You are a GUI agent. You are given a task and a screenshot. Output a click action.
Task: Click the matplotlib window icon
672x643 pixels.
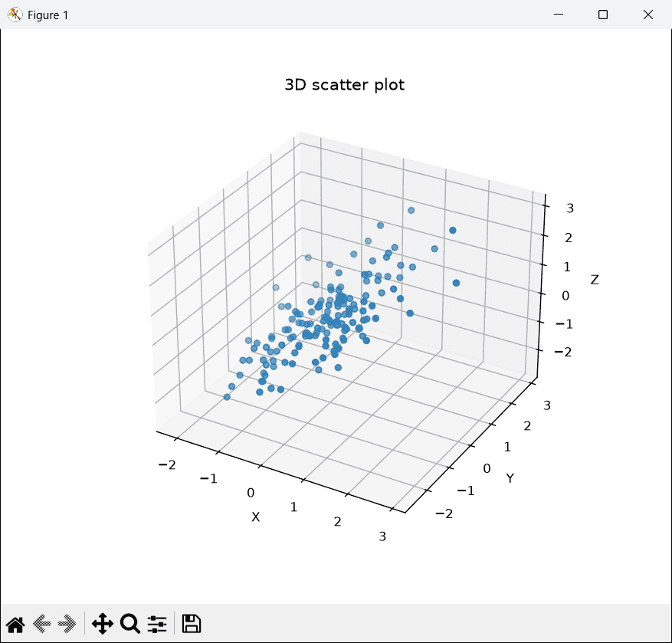pyautogui.click(x=15, y=15)
